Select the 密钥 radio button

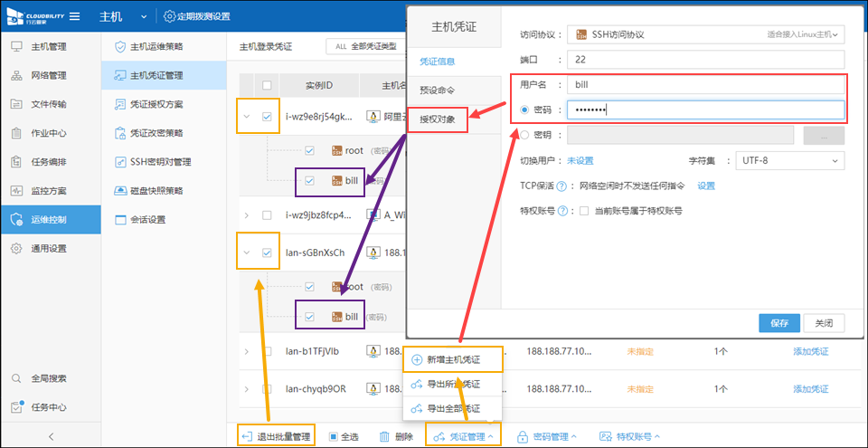[527, 136]
